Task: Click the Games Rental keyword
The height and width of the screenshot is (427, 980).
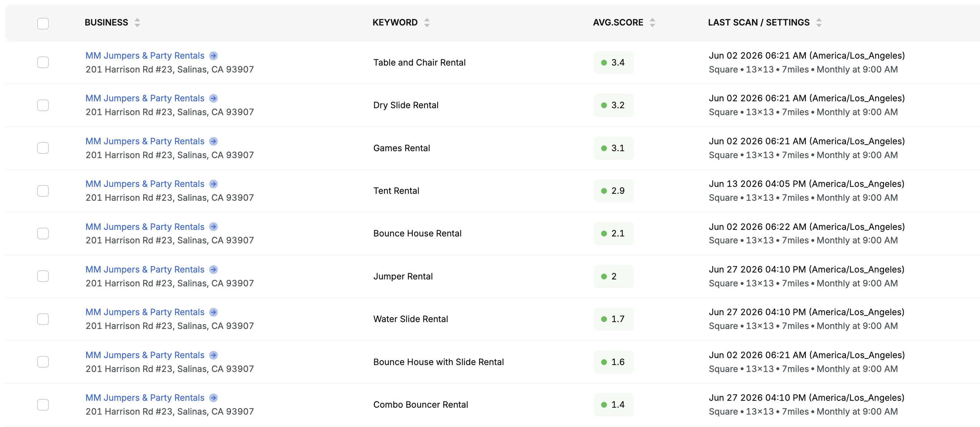Action: [x=401, y=148]
